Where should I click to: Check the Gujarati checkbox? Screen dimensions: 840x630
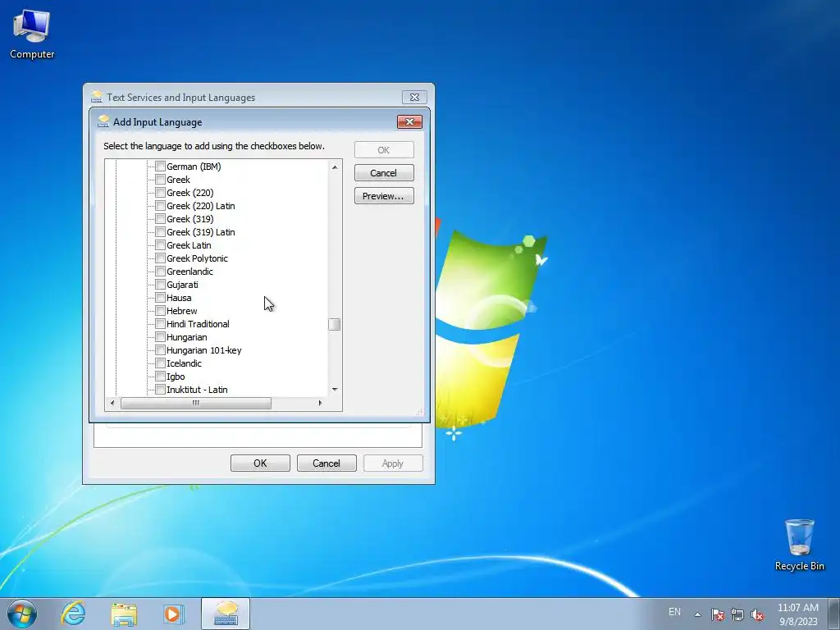click(160, 285)
